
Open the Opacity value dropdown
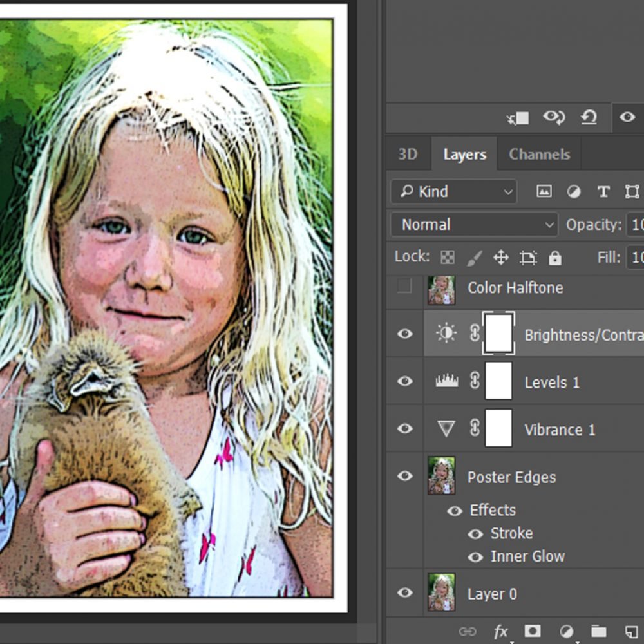click(x=636, y=225)
